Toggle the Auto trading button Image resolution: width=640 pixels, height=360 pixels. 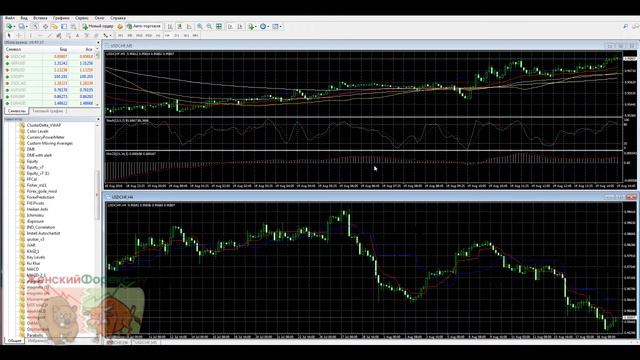143,27
